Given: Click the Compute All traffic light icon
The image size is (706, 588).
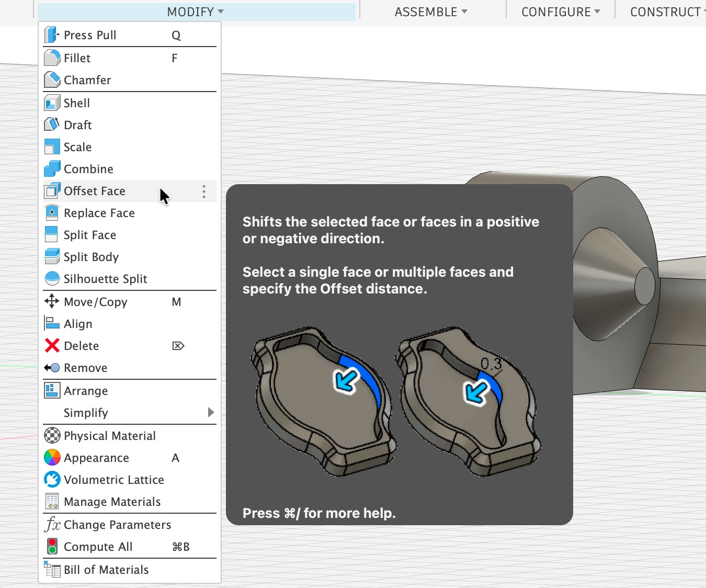Looking at the screenshot, I should pyautogui.click(x=52, y=547).
